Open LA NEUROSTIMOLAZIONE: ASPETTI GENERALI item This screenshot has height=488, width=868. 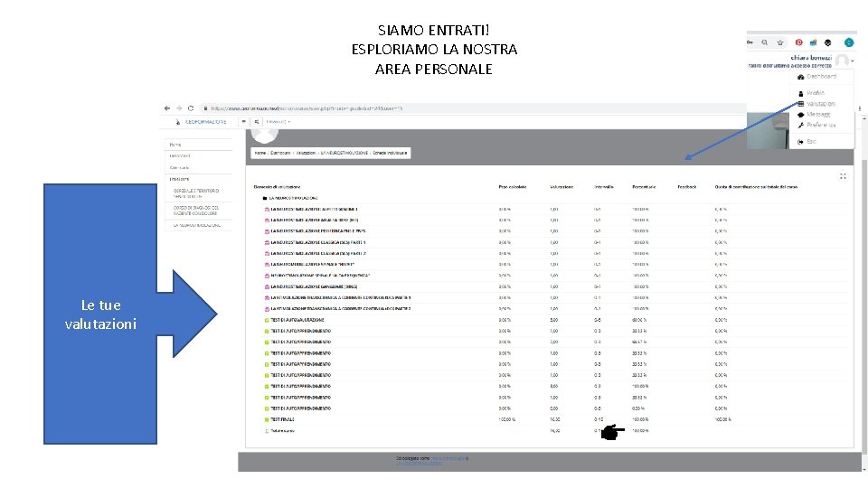pos(314,209)
